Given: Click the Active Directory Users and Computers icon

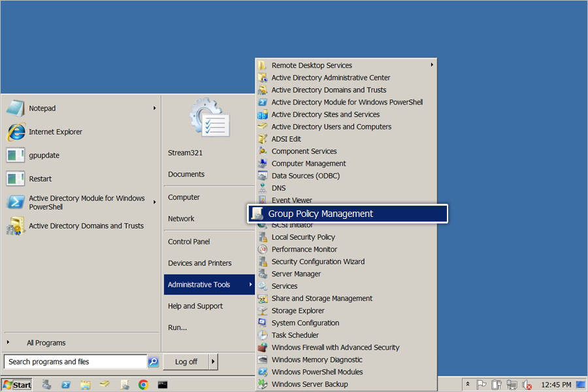Looking at the screenshot, I should pyautogui.click(x=263, y=127).
